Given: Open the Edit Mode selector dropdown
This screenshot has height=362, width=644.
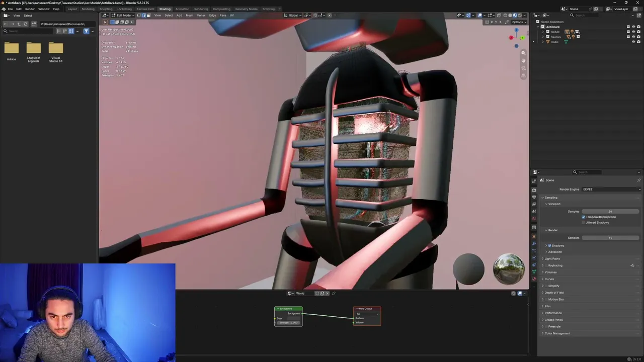Looking at the screenshot, I should click(x=123, y=15).
